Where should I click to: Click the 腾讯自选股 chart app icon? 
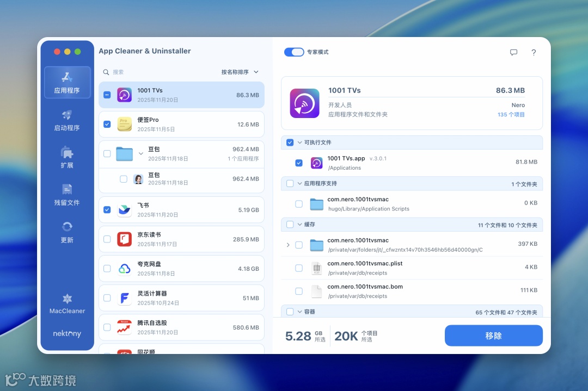point(125,327)
